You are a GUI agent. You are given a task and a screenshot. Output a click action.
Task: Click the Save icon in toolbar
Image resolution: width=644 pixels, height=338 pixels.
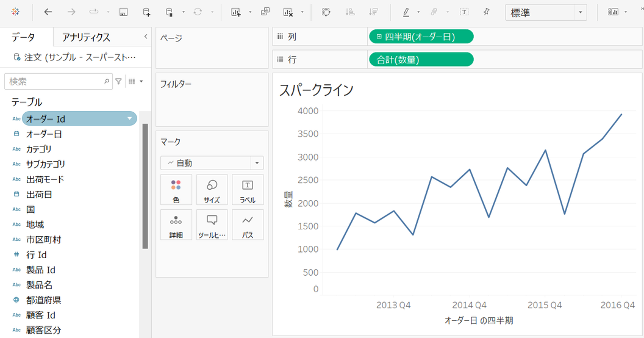[123, 12]
